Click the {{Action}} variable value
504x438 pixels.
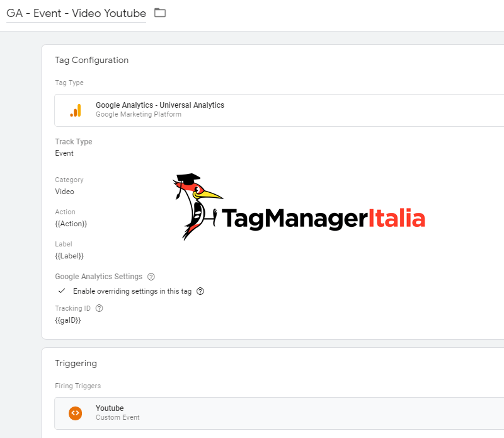point(71,224)
